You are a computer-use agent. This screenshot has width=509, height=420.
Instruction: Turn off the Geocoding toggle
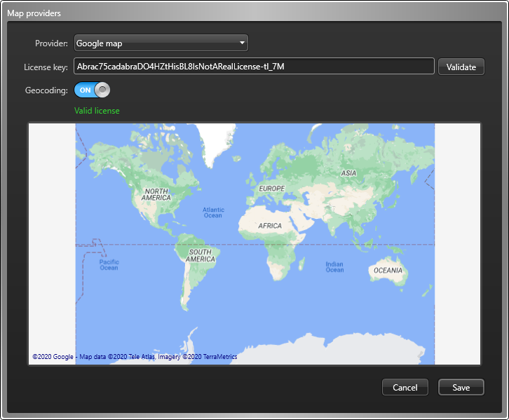pyautogui.click(x=92, y=90)
